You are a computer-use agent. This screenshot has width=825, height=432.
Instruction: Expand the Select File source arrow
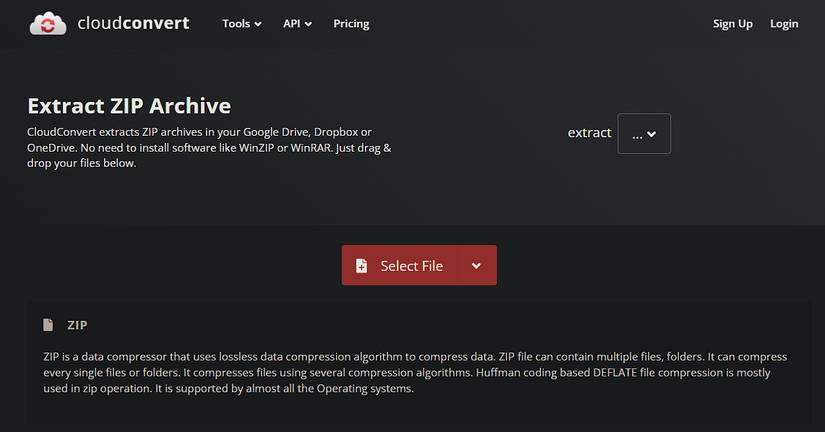476,265
